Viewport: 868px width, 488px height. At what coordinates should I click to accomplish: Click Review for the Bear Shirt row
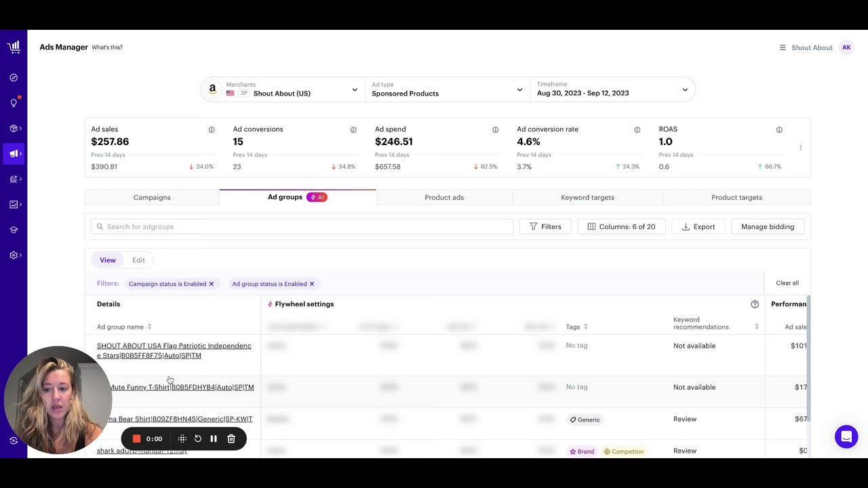click(685, 419)
